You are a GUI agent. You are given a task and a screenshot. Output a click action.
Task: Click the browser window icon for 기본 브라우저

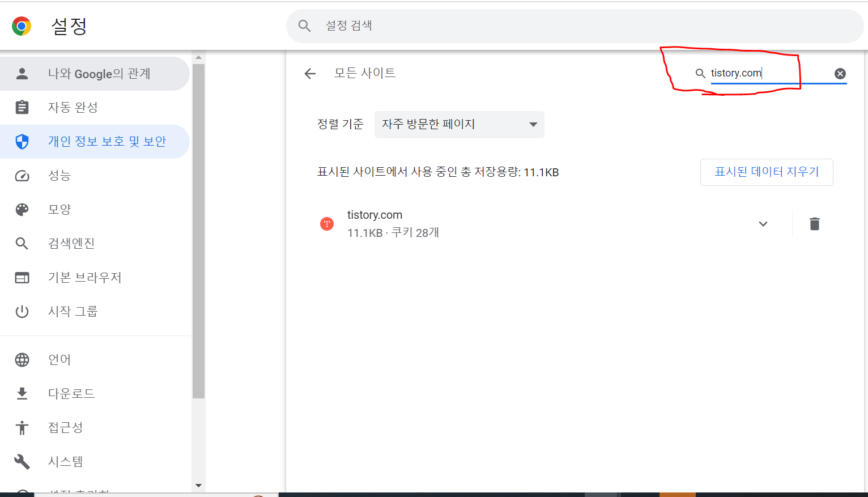22,278
